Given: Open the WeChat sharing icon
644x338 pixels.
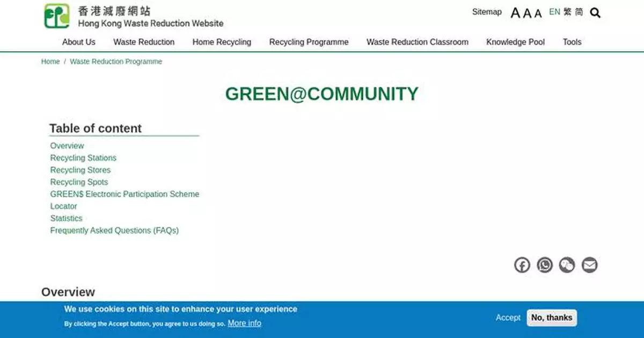Looking at the screenshot, I should (x=567, y=264).
